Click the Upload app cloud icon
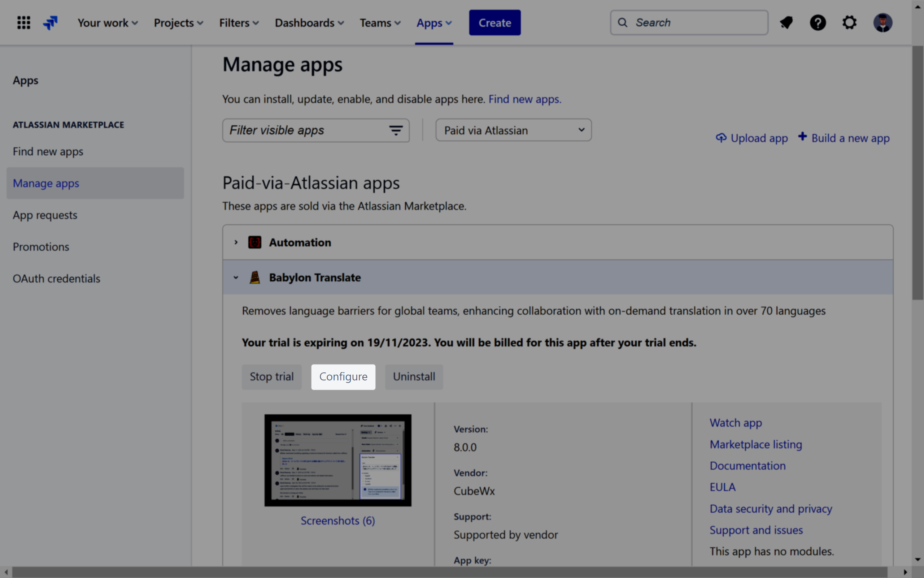 (721, 138)
